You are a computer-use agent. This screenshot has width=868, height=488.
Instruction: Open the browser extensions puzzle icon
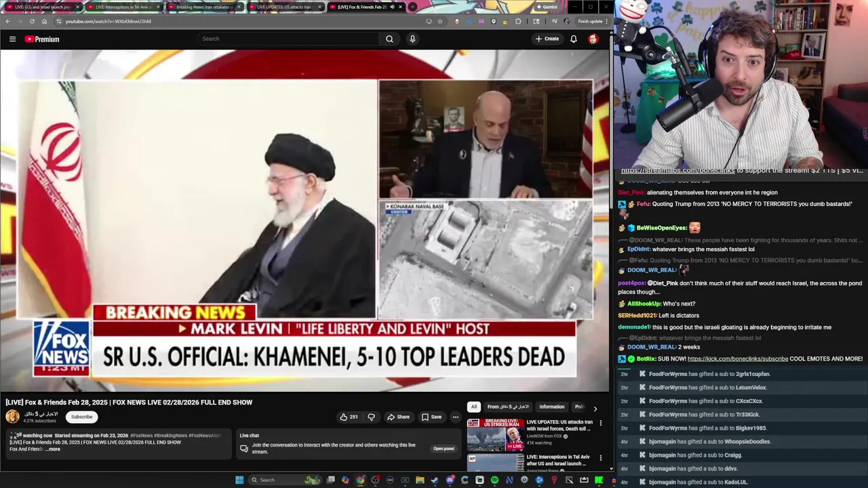coord(518,21)
